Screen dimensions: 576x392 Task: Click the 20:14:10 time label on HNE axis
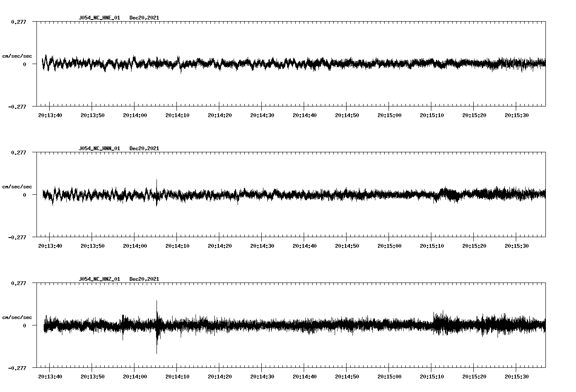[177, 115]
